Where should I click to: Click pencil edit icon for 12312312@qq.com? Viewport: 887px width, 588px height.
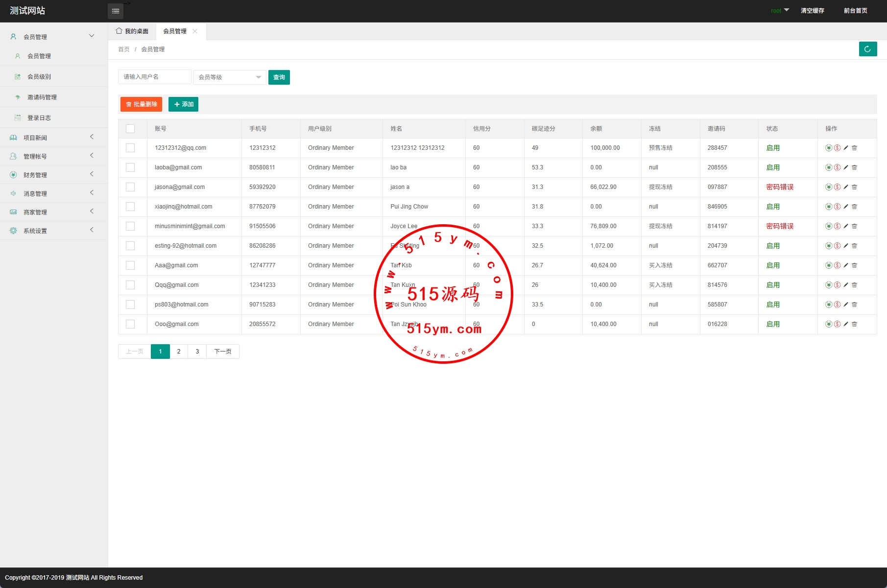tap(846, 148)
